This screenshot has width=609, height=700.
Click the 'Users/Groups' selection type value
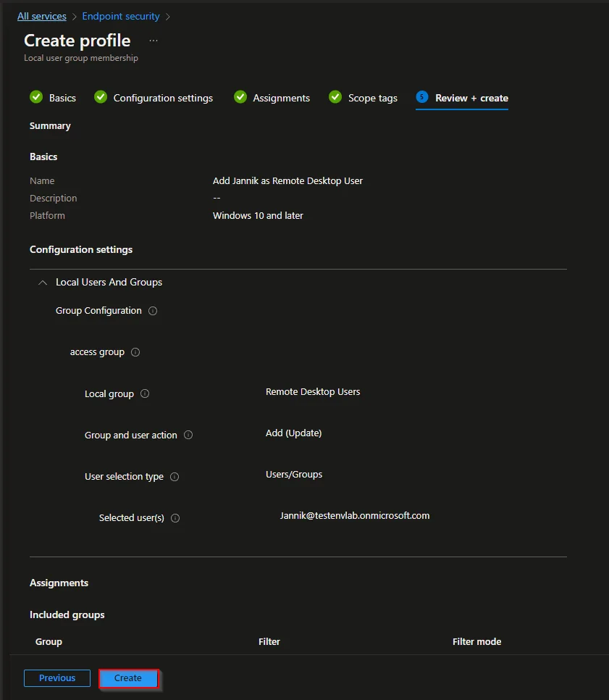point(294,475)
